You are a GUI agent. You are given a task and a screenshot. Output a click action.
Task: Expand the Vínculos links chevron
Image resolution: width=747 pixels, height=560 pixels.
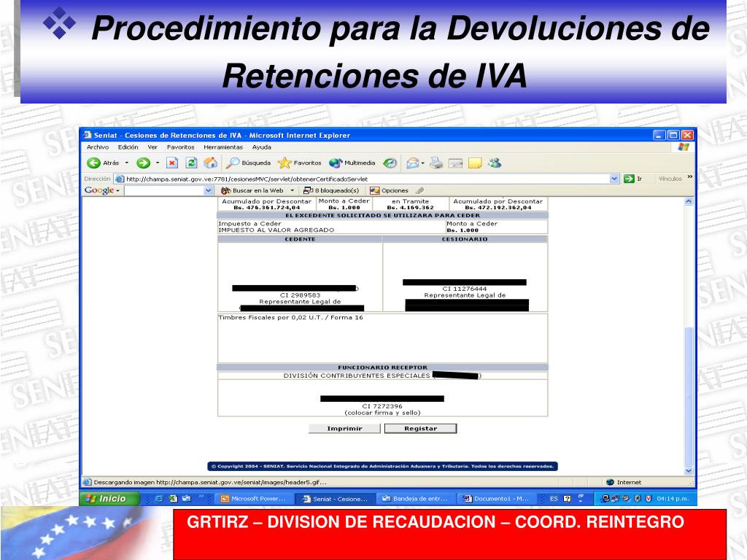(x=690, y=177)
